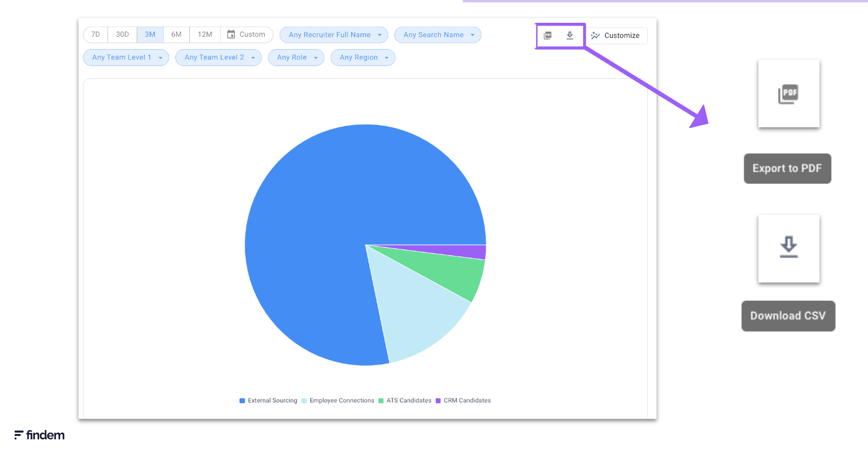
Task: Click the ATS Candidates legend text
Action: pyautogui.click(x=409, y=401)
